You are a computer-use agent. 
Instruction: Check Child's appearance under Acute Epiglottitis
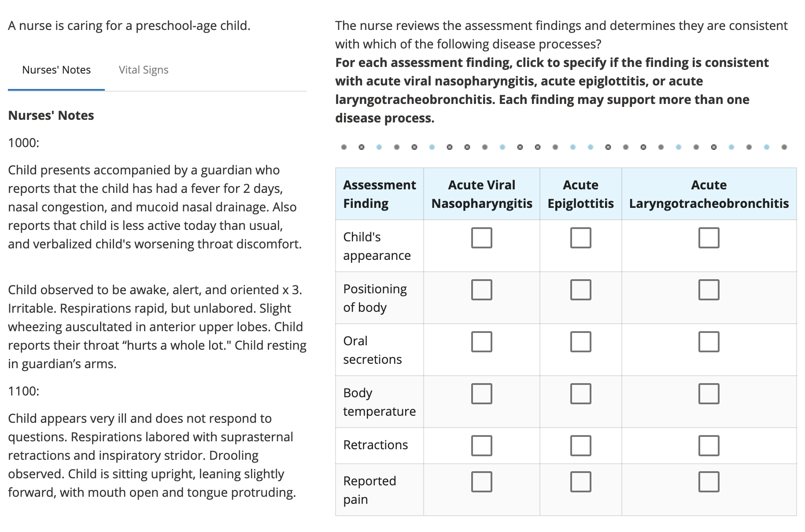pyautogui.click(x=580, y=238)
